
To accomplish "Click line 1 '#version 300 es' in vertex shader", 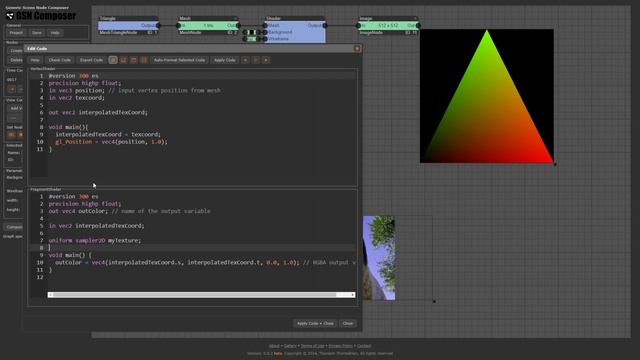I will [73, 76].
